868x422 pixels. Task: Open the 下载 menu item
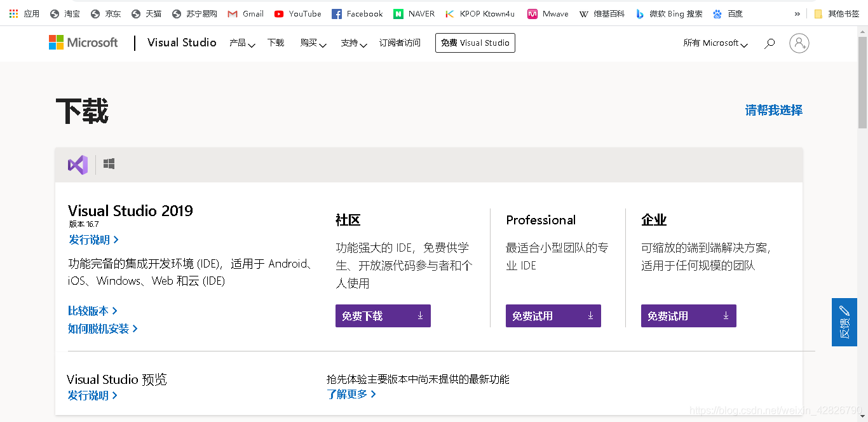(276, 43)
